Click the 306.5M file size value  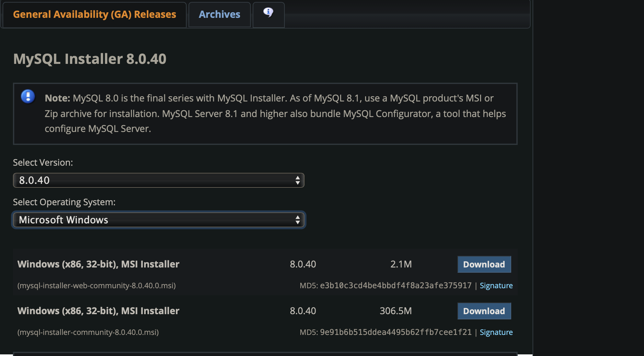coord(396,311)
